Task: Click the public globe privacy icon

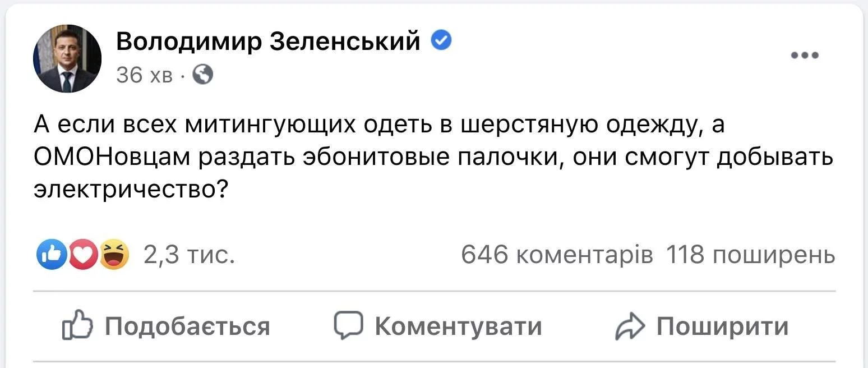Action: 203,73
